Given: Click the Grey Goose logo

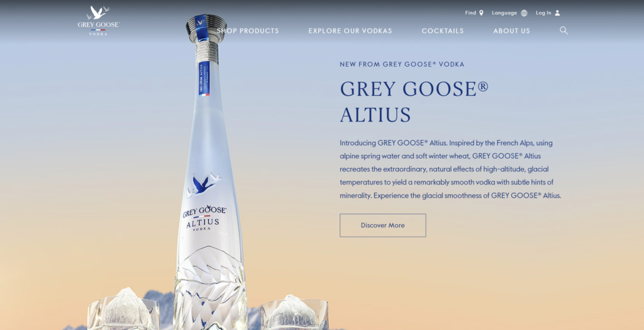Looking at the screenshot, I should (x=99, y=21).
